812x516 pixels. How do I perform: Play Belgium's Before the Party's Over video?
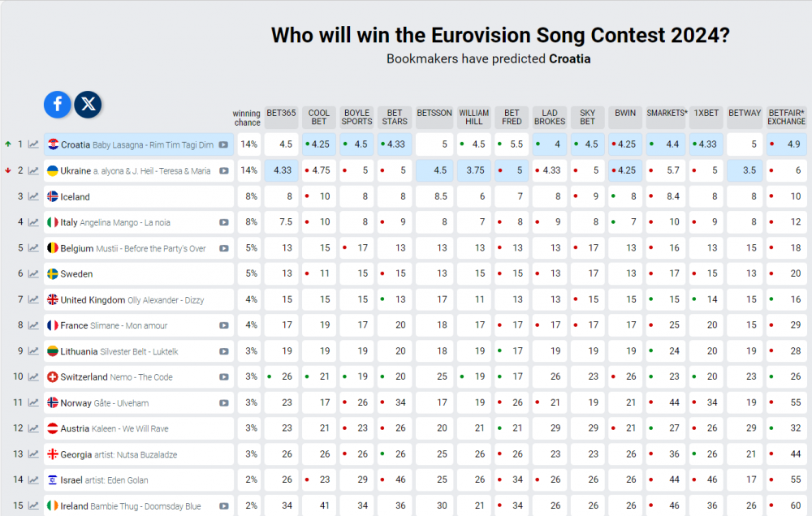(x=224, y=248)
